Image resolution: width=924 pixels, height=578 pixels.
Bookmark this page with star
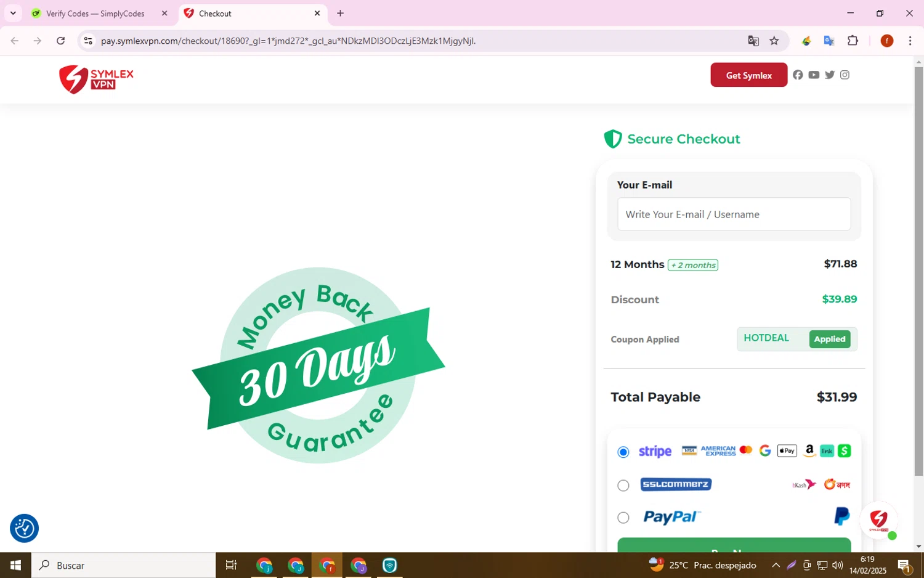(x=774, y=41)
